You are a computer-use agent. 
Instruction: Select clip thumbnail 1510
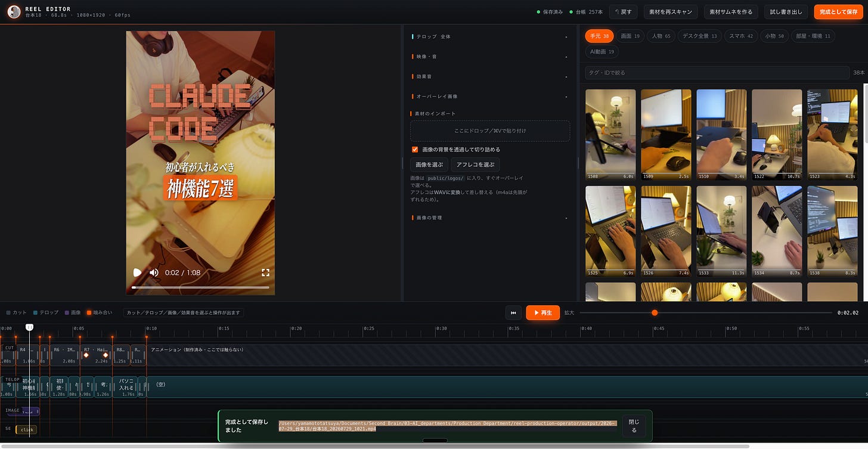(x=721, y=135)
